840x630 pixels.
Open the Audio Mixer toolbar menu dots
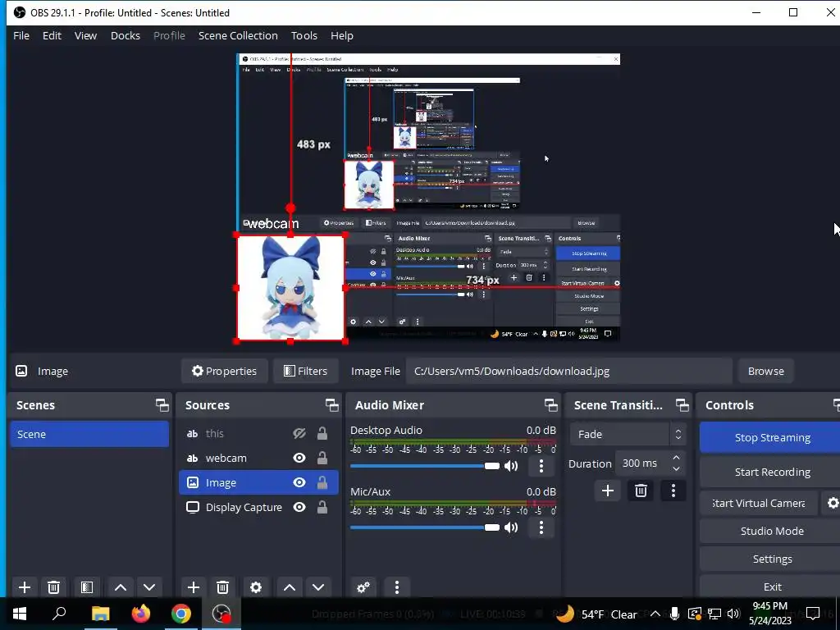click(396, 587)
